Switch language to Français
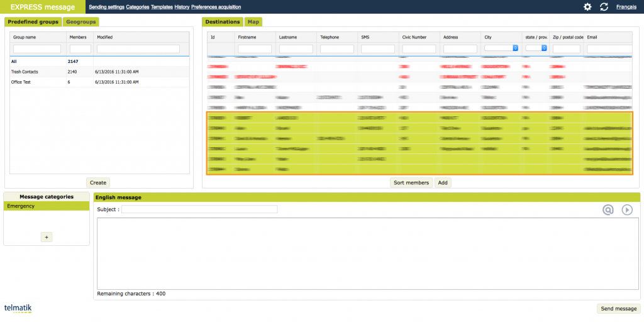This screenshot has height=332, width=644. 626,7
